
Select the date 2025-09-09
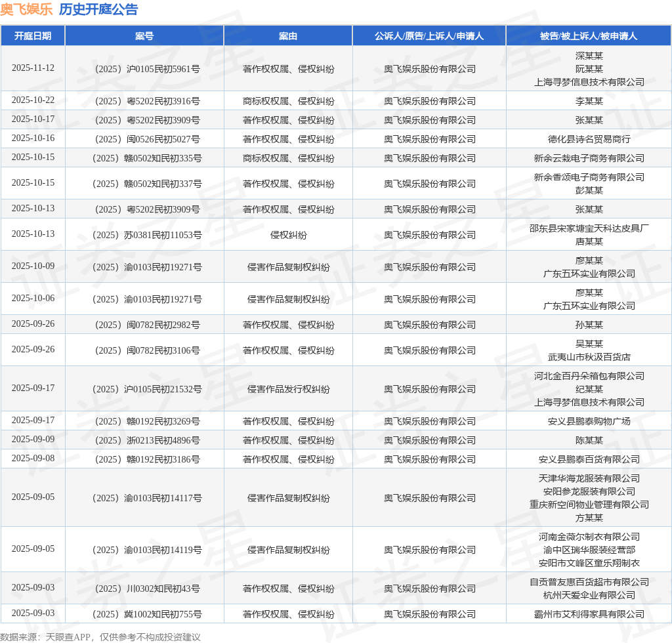[x=33, y=439]
